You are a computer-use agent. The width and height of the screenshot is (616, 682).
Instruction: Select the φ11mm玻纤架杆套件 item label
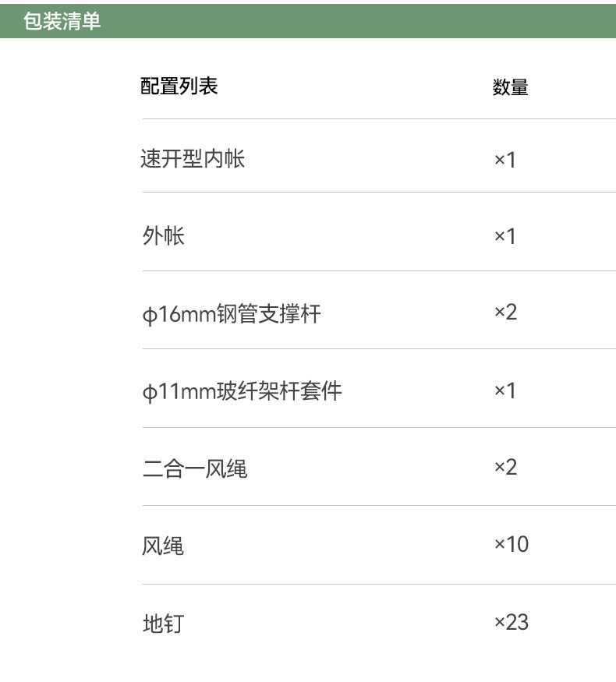(243, 390)
